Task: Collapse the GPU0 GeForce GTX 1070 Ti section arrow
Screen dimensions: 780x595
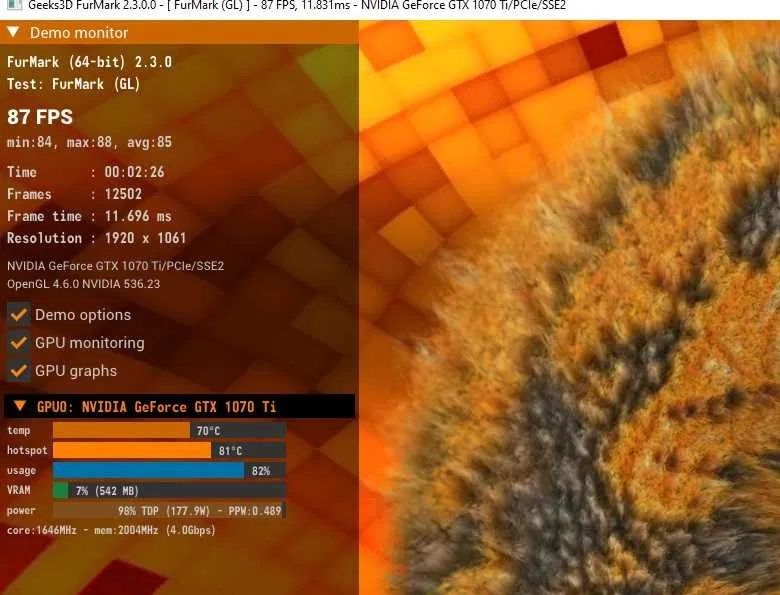Action: pos(19,407)
